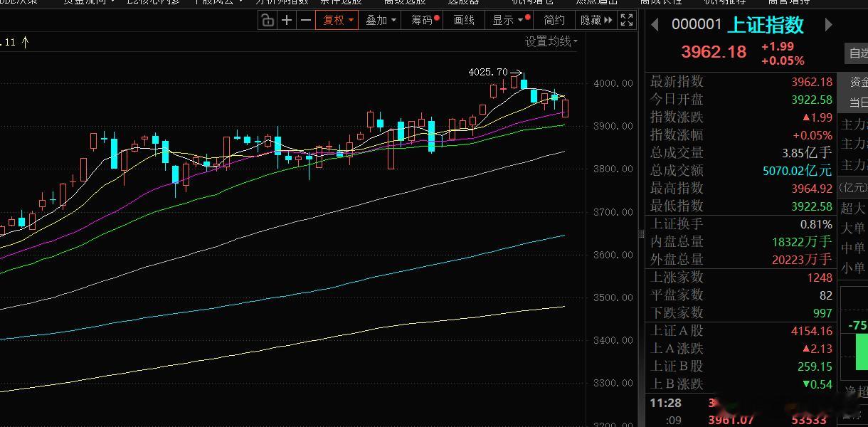
Task: Open the 复权 dropdown
Action: click(x=338, y=20)
